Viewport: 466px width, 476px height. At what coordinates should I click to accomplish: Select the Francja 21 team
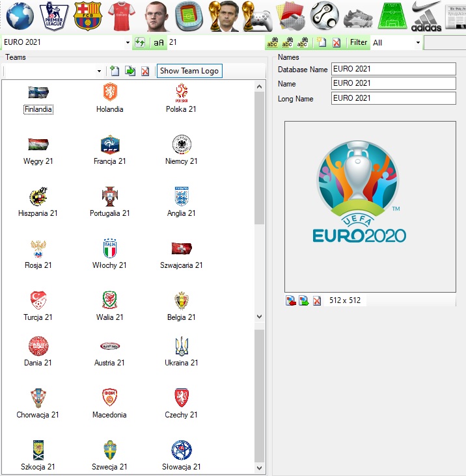click(x=109, y=150)
